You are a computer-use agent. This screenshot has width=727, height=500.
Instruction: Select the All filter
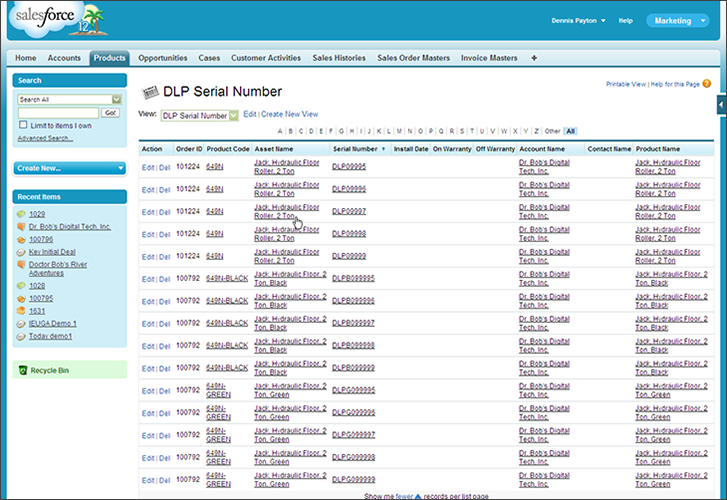(570, 131)
